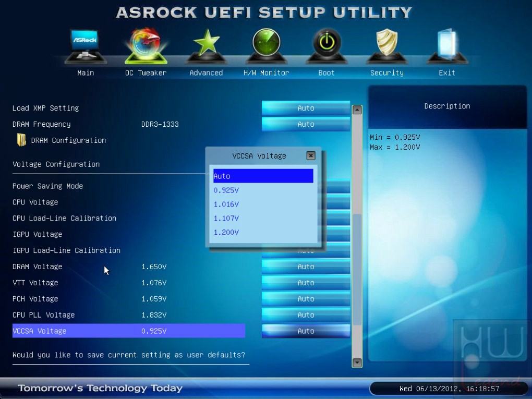Click the settings list scrollbar thumb
Image resolution: width=532 pixels, height=399 pixels.
357,270
